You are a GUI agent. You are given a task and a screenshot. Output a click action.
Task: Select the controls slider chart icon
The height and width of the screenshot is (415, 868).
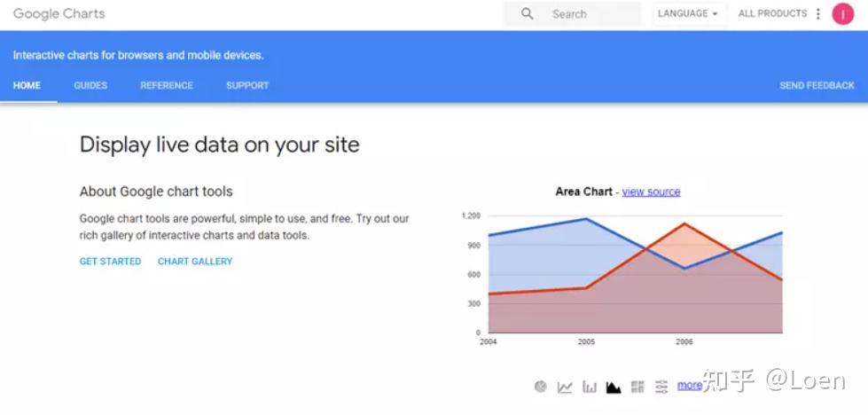(661, 387)
